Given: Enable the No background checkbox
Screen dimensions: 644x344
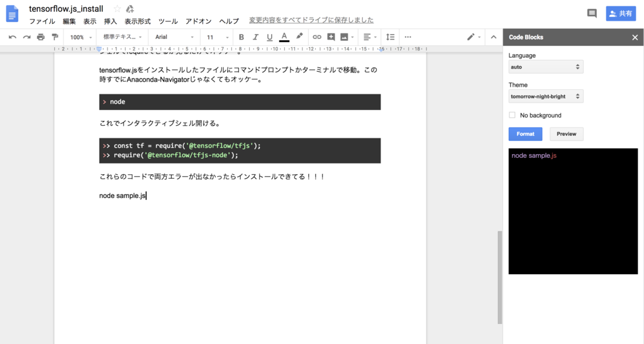Looking at the screenshot, I should tap(512, 115).
